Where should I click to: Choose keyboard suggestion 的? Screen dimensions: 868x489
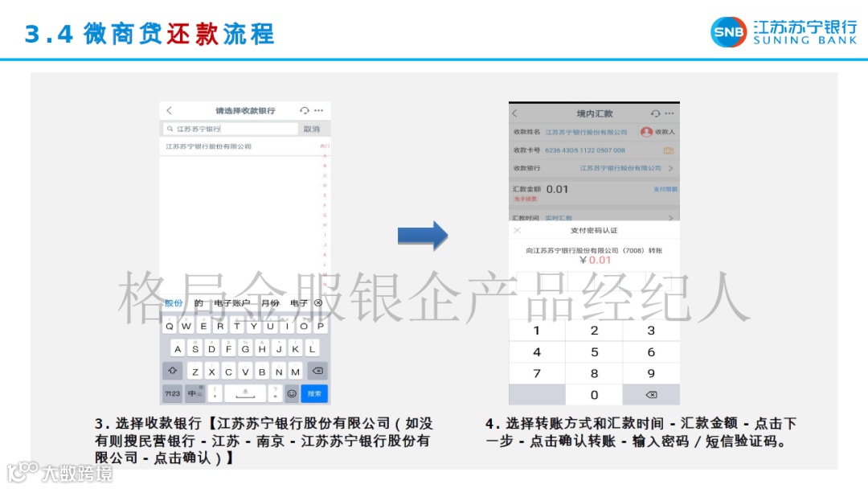point(199,303)
